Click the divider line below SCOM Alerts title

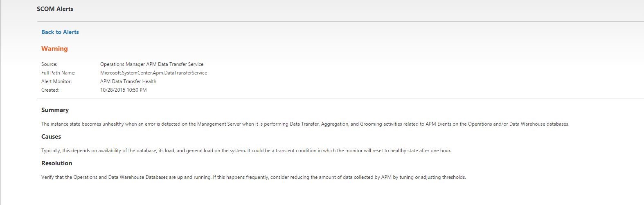(340, 21)
